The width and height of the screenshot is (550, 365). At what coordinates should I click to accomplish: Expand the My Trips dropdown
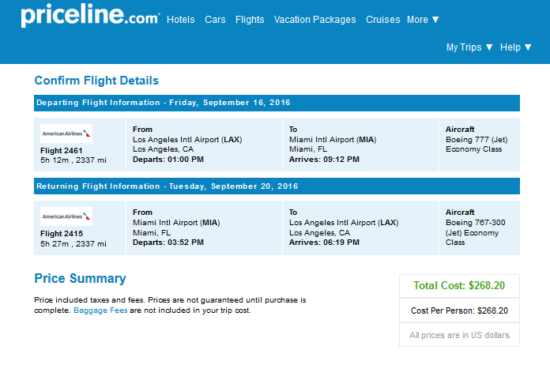[x=469, y=47]
